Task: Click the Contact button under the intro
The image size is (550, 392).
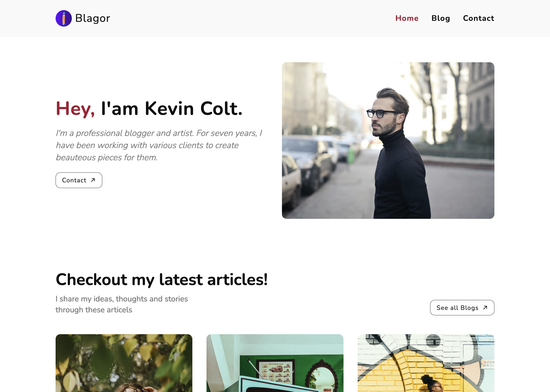Action: click(79, 180)
